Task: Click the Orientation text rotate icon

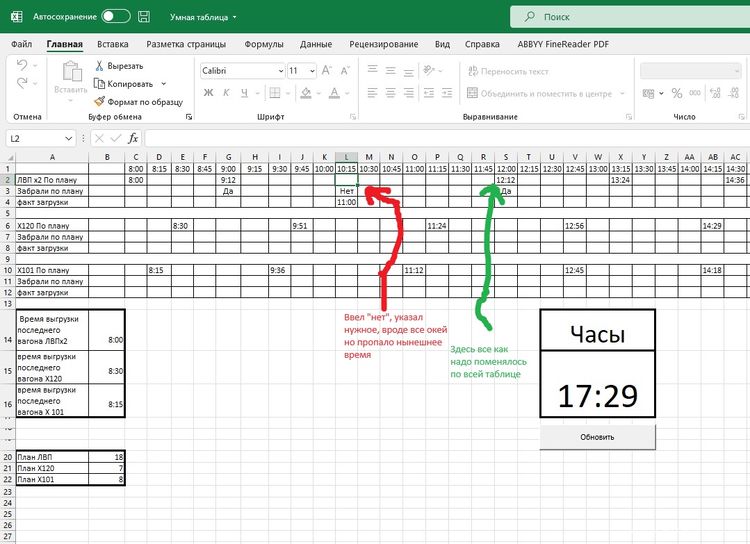Action: [429, 70]
